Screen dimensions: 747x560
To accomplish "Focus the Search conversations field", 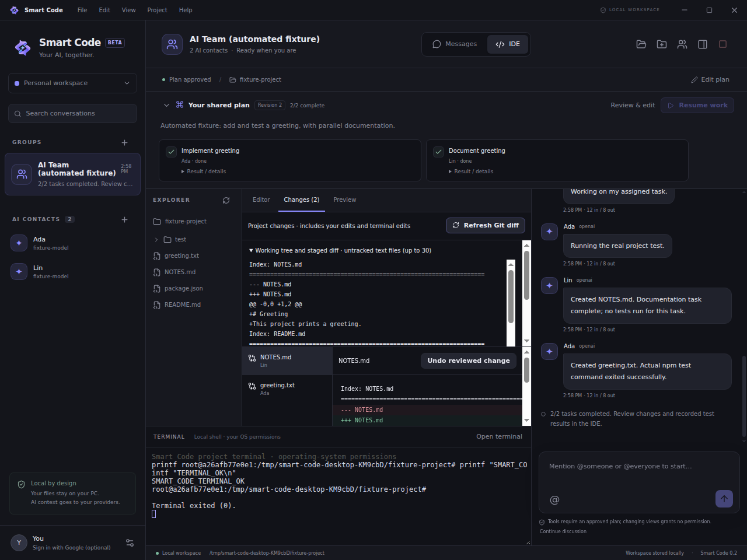I will pos(73,114).
